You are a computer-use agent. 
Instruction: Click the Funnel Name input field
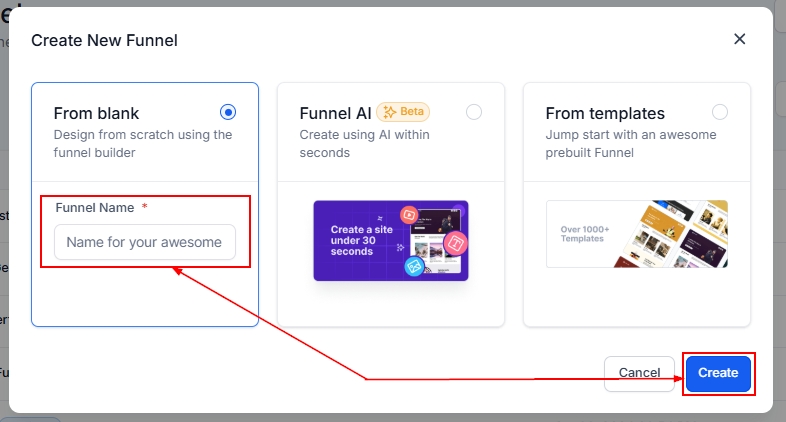(145, 242)
